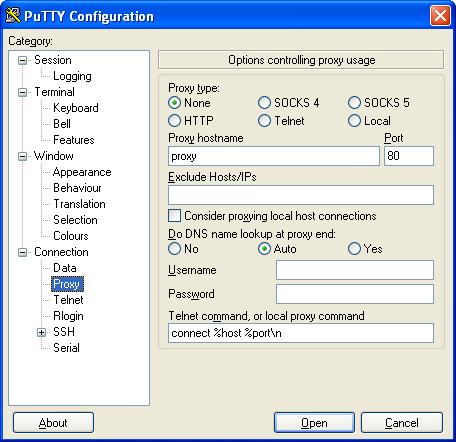Image resolution: width=456 pixels, height=442 pixels.
Task: Click into the Port number field
Action: coord(409,156)
